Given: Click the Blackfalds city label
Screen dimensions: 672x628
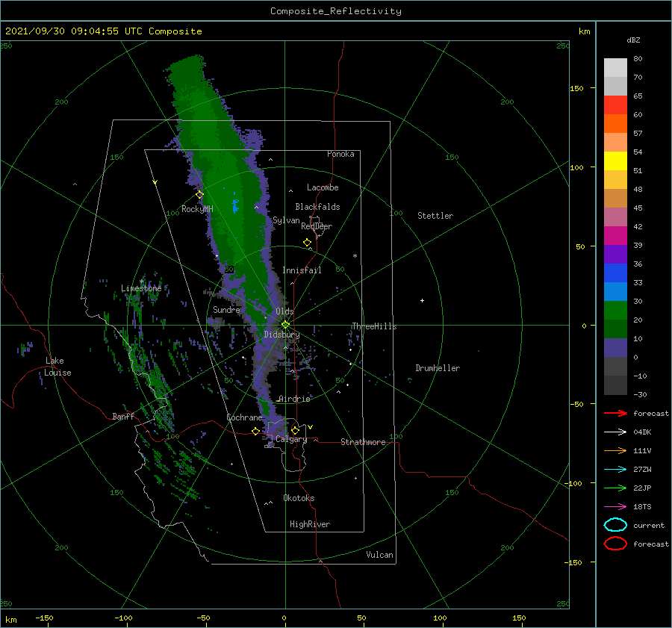Looking at the screenshot, I should point(317,207).
